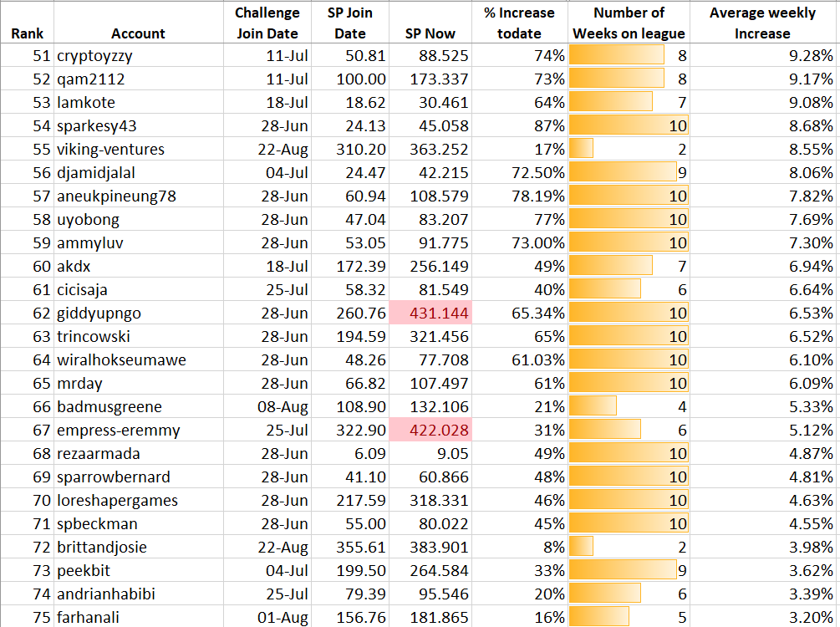840x627 pixels.
Task: Click the empress-eremmy account name
Action: point(119,430)
